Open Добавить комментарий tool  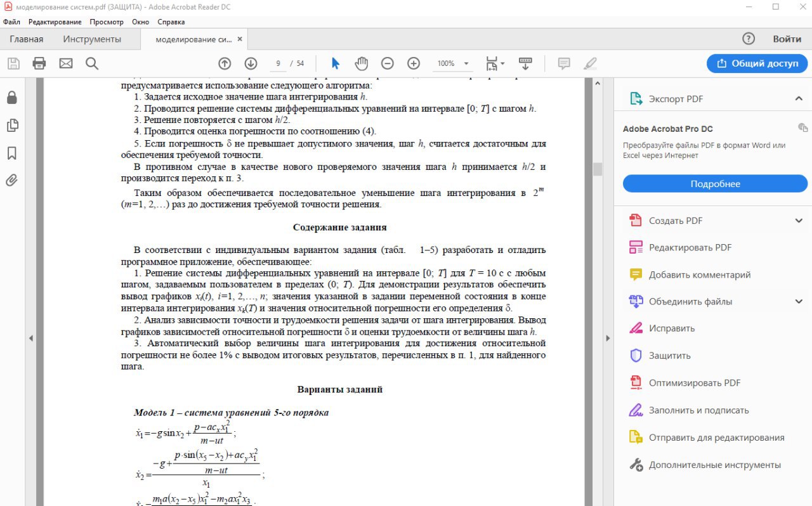(x=699, y=275)
